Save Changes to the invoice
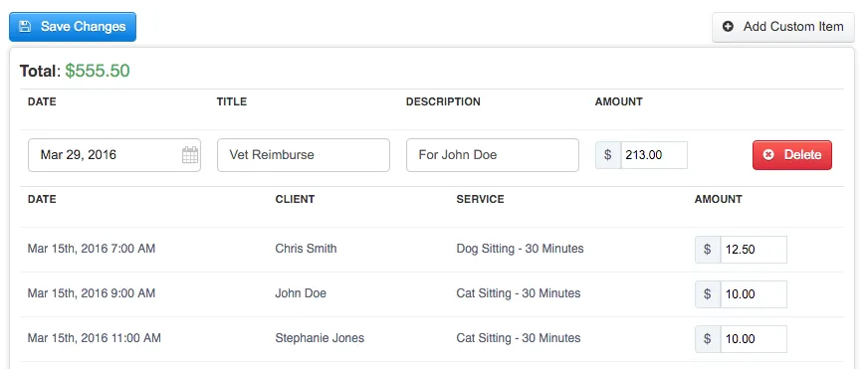 click(x=73, y=27)
